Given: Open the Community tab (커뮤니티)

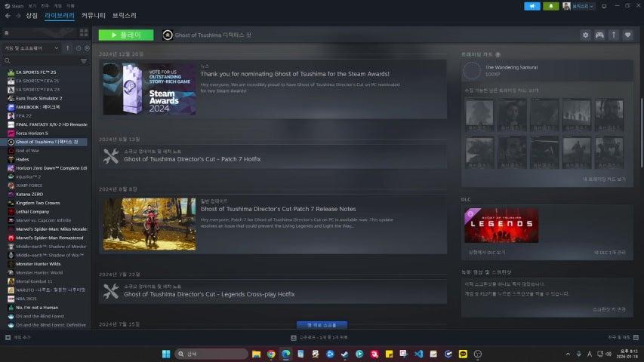Looking at the screenshot, I should (93, 16).
